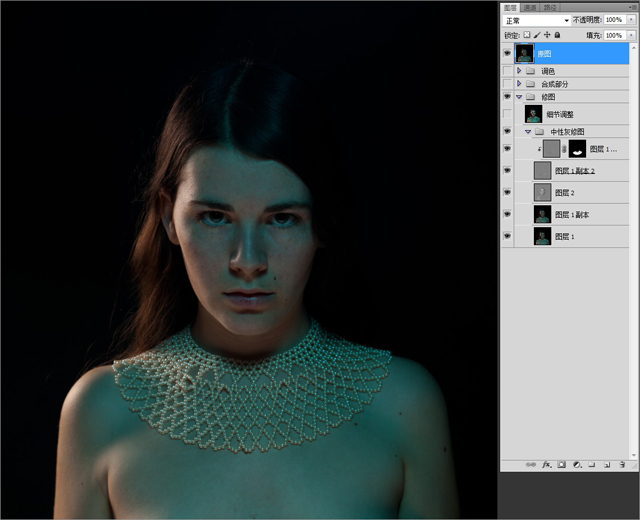
Task: Click the new layer icon
Action: (606, 465)
